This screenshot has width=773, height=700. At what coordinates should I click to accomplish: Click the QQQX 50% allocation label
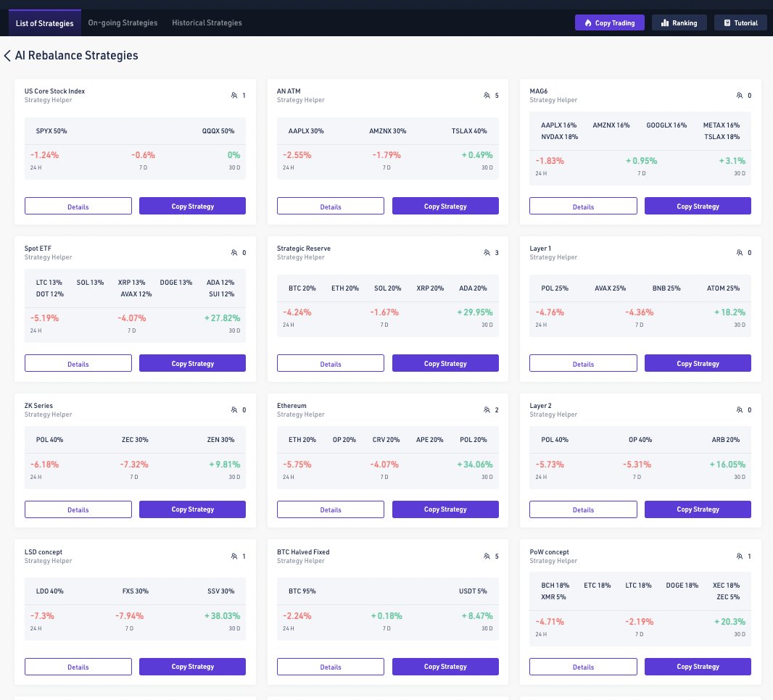tap(218, 131)
